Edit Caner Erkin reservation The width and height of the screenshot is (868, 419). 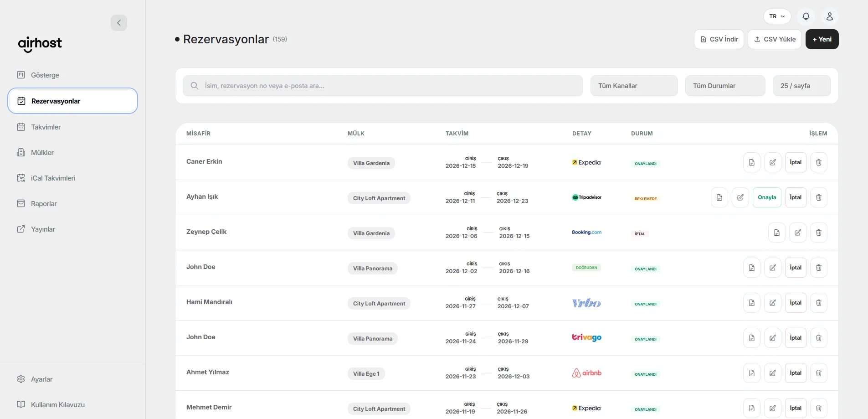pyautogui.click(x=773, y=162)
